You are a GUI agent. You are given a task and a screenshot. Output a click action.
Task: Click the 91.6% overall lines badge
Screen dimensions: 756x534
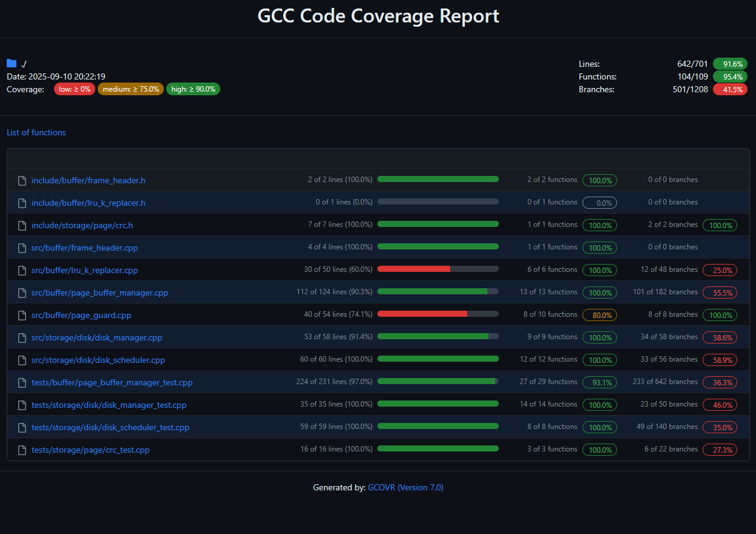731,64
